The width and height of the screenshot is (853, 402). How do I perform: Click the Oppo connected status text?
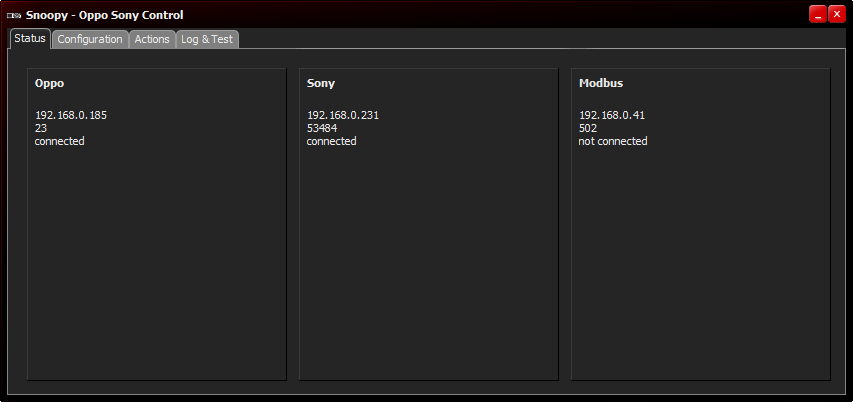pyautogui.click(x=60, y=141)
